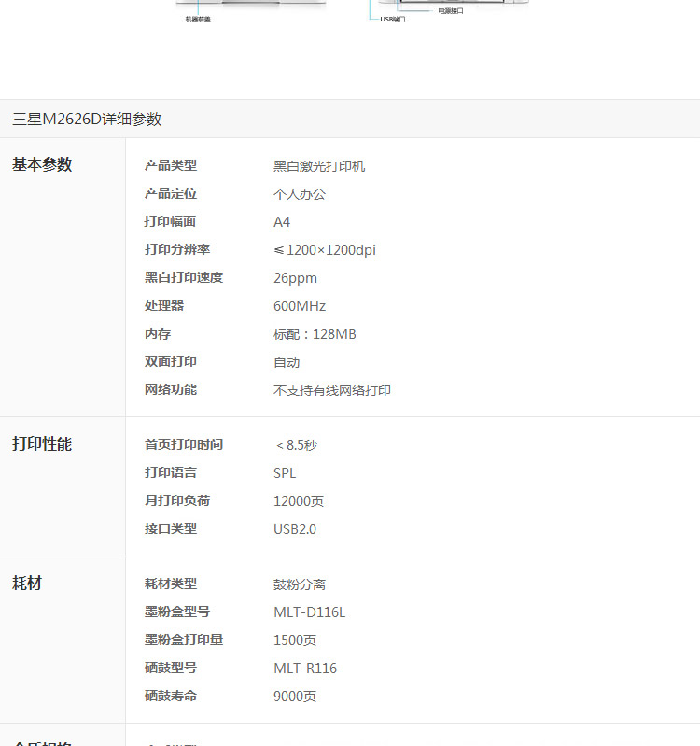
Task: Click the 黑白激光打印机 value
Action: [319, 166]
